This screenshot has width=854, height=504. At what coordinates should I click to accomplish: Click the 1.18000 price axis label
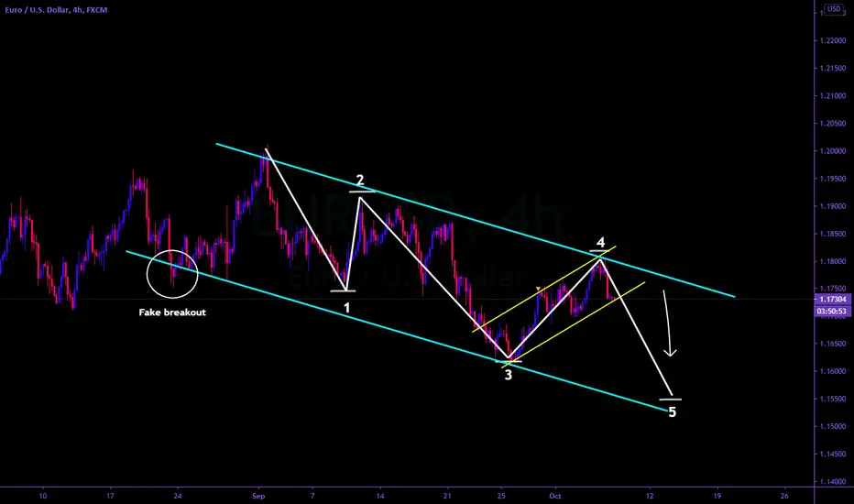[833, 261]
